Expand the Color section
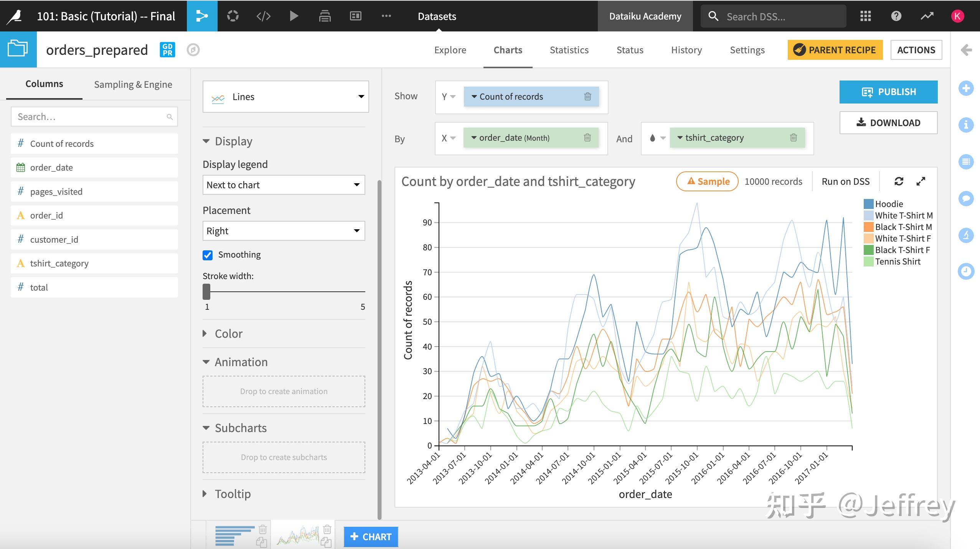This screenshot has width=980, height=549. pyautogui.click(x=228, y=334)
